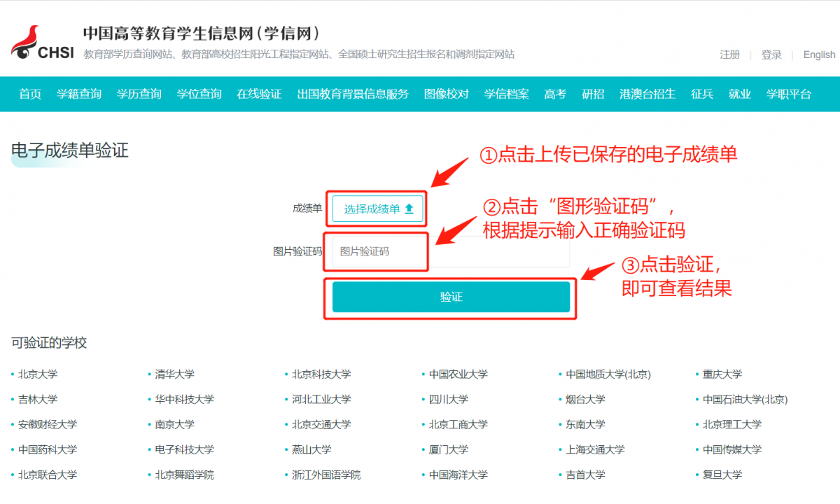
Task: Select 中国石油大学(北京) in the school list
Action: (745, 400)
